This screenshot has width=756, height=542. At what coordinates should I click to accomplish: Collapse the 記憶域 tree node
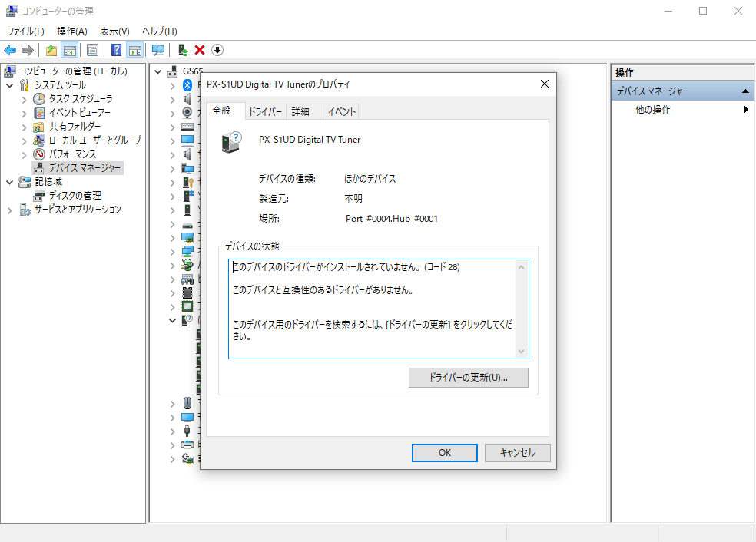tap(10, 182)
